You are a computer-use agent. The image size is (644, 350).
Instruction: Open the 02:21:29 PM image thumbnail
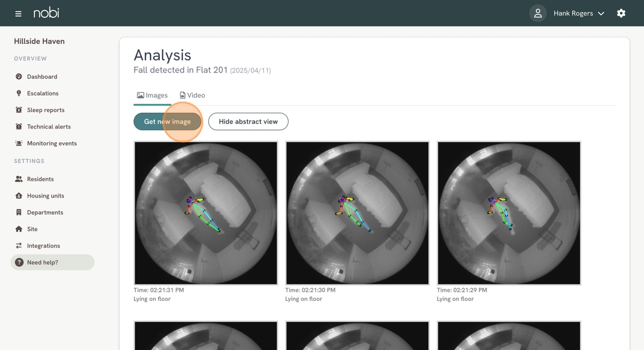tap(509, 213)
